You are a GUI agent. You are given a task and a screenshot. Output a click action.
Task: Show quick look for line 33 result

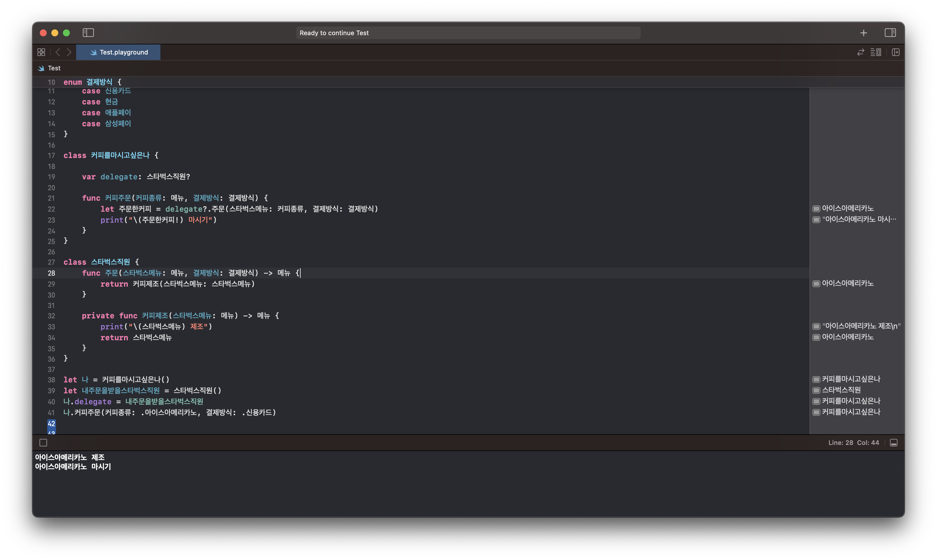(816, 326)
